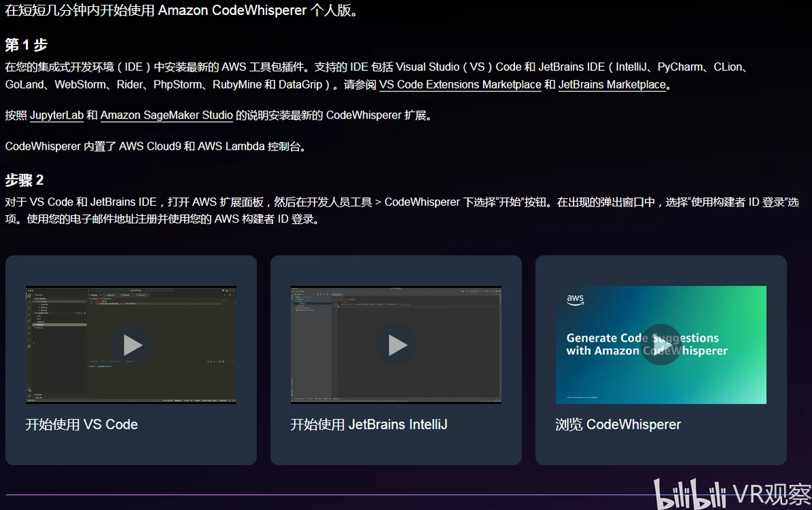Viewport: 812px width, 510px height.
Task: Click the 第 1 步 heading
Action: 27,45
